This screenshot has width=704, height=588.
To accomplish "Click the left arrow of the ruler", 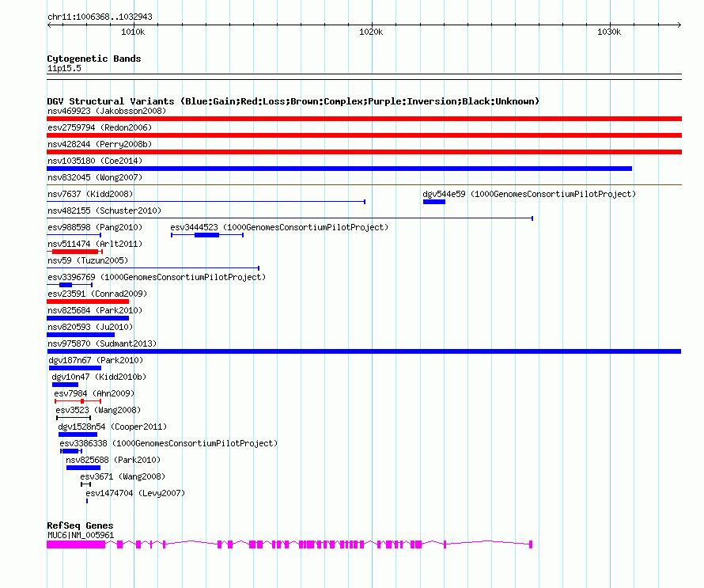I will (x=49, y=25).
